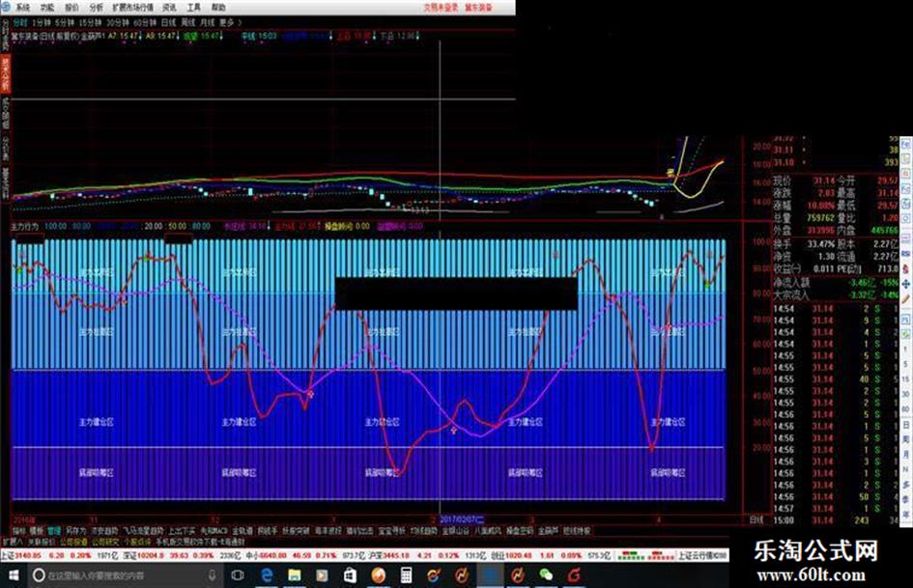913x588 pixels.
Task: Switch to the 日线 chart period
Action: (x=169, y=22)
